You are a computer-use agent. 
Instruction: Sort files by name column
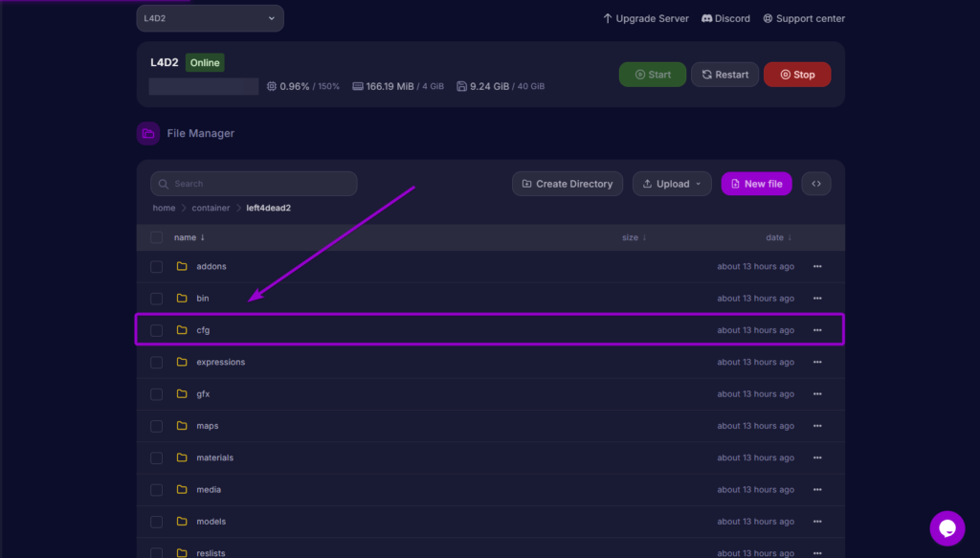189,237
